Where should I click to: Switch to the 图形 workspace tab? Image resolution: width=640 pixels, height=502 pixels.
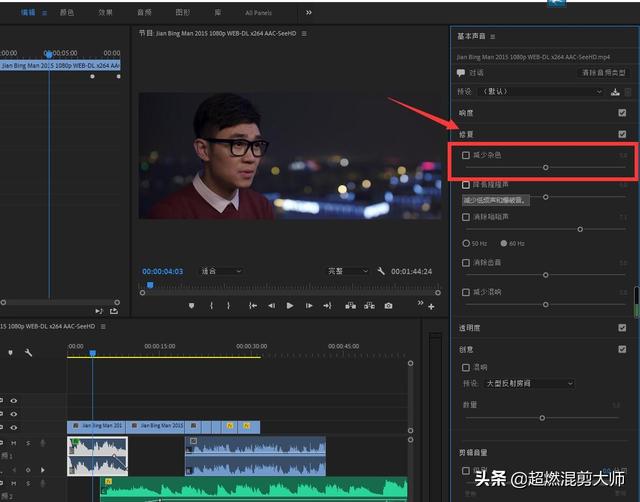coord(182,13)
